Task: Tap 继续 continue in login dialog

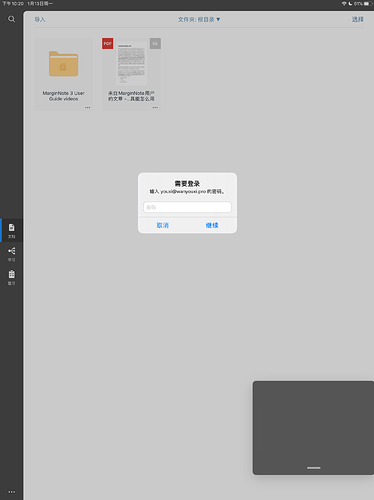Action: (212, 225)
